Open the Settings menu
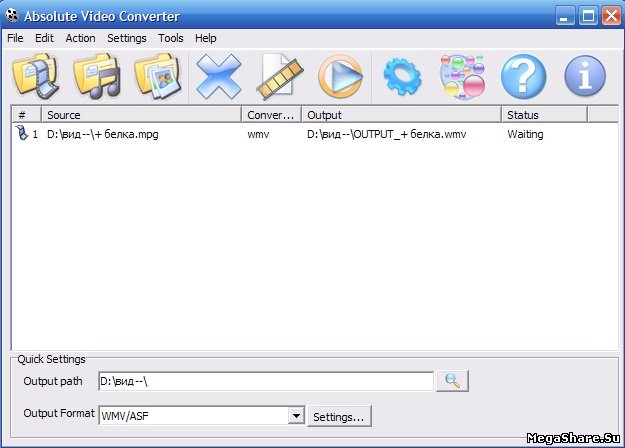Image resolution: width=625 pixels, height=448 pixels. pos(127,38)
